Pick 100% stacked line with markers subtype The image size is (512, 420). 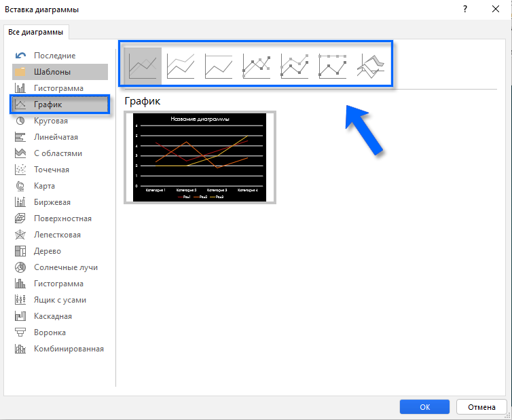(333, 66)
